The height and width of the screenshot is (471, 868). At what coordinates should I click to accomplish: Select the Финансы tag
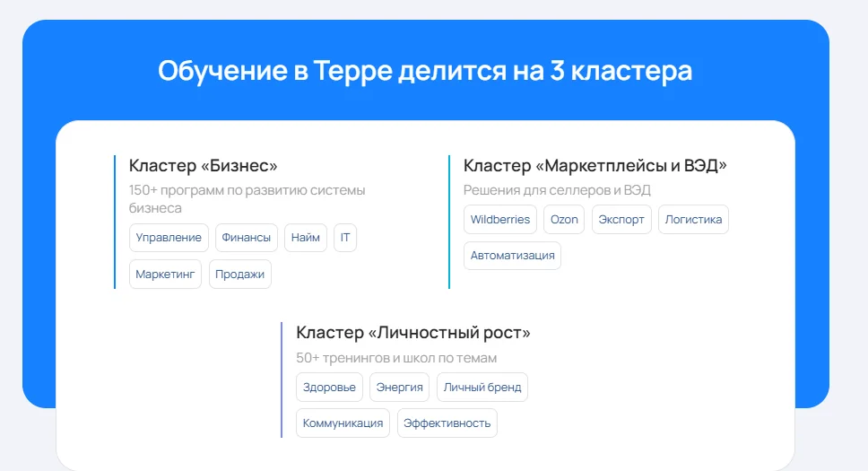247,238
